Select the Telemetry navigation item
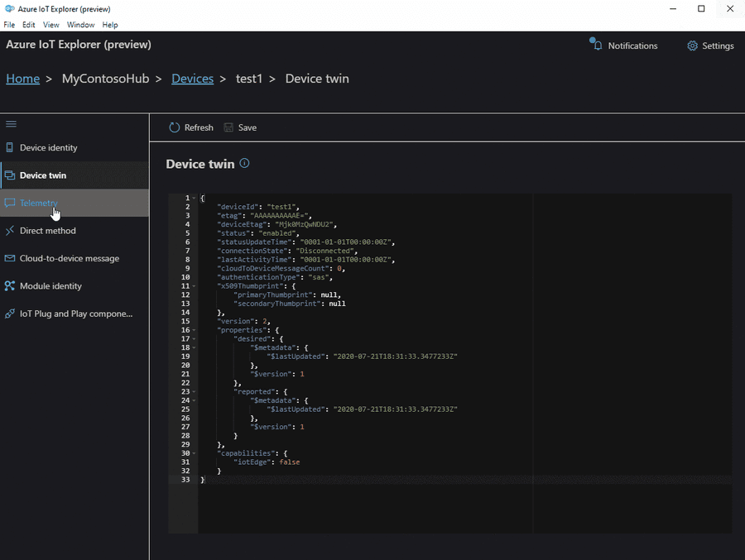Viewport: 745px width, 560px height. [x=38, y=203]
